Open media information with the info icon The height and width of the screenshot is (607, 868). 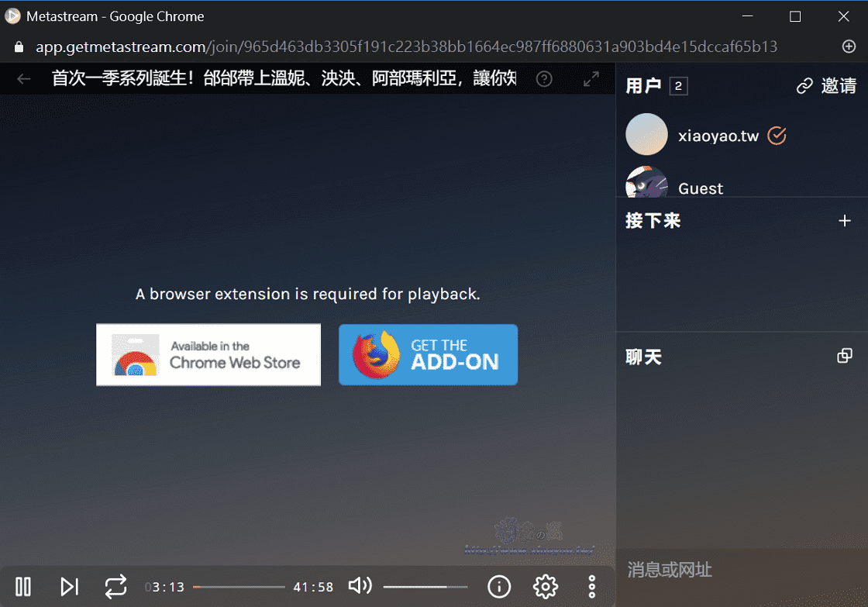click(499, 587)
